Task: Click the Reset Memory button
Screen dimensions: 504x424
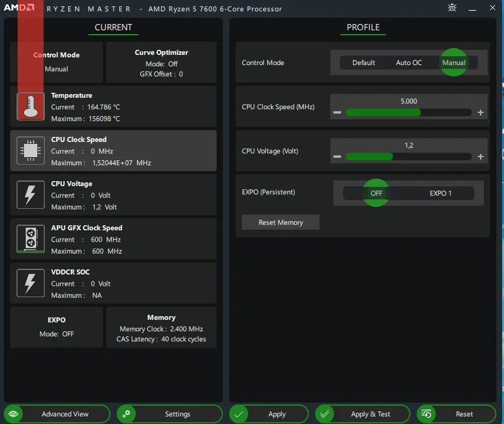Action: click(280, 222)
